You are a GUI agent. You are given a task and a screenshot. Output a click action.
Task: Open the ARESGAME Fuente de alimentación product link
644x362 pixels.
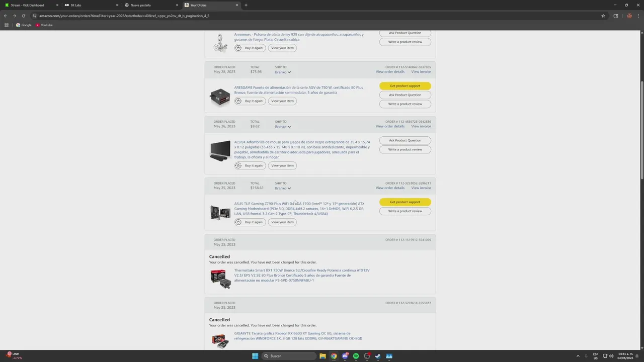click(x=298, y=90)
